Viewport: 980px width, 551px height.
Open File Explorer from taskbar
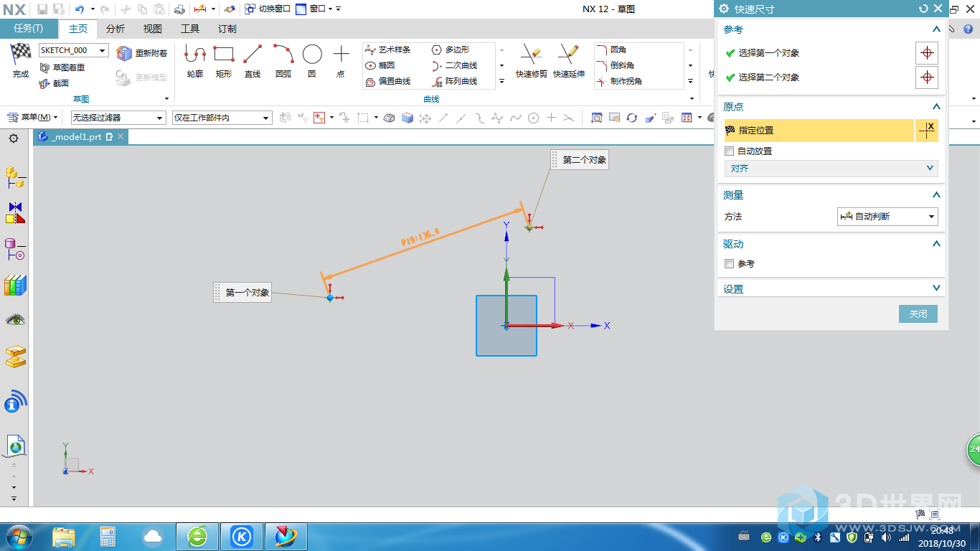64,537
